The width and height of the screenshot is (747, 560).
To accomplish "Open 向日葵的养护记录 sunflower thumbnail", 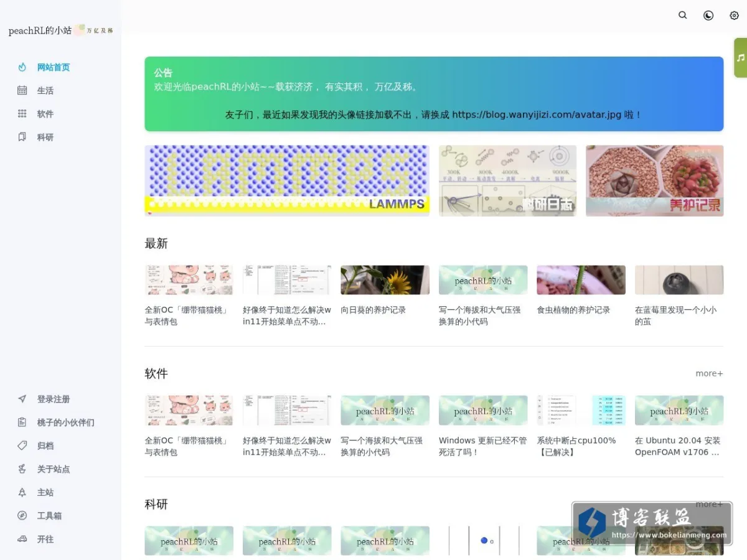I will [385, 280].
